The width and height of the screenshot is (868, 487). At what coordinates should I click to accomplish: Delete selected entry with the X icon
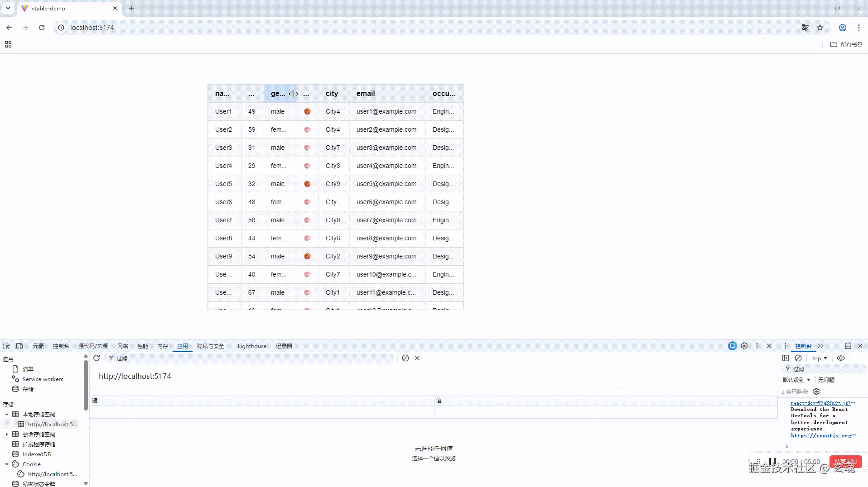click(x=417, y=358)
